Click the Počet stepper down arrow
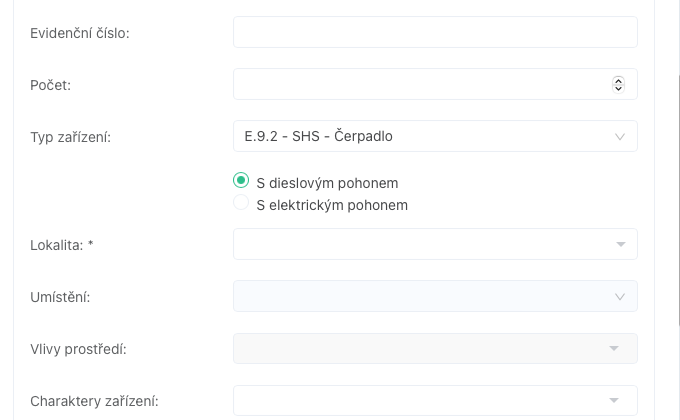This screenshot has width=680, height=420. point(618,88)
